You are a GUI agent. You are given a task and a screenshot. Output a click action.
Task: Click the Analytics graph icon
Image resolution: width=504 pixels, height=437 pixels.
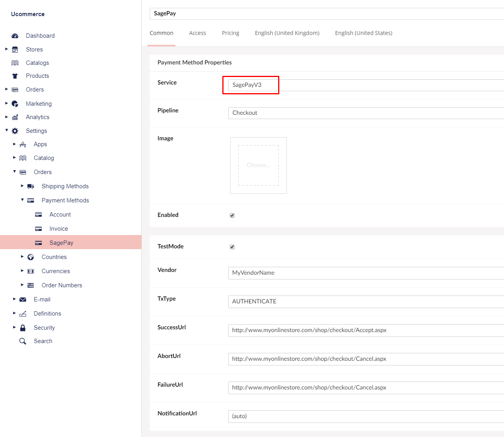point(15,117)
